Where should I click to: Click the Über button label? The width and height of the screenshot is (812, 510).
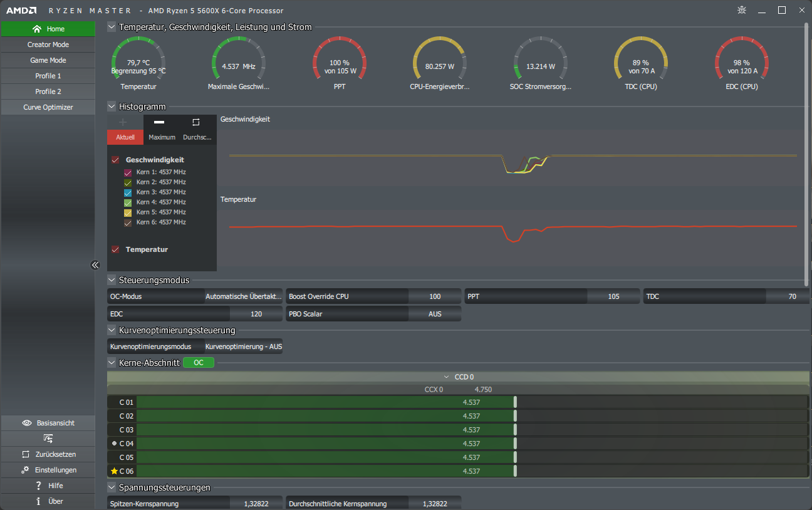pos(56,501)
